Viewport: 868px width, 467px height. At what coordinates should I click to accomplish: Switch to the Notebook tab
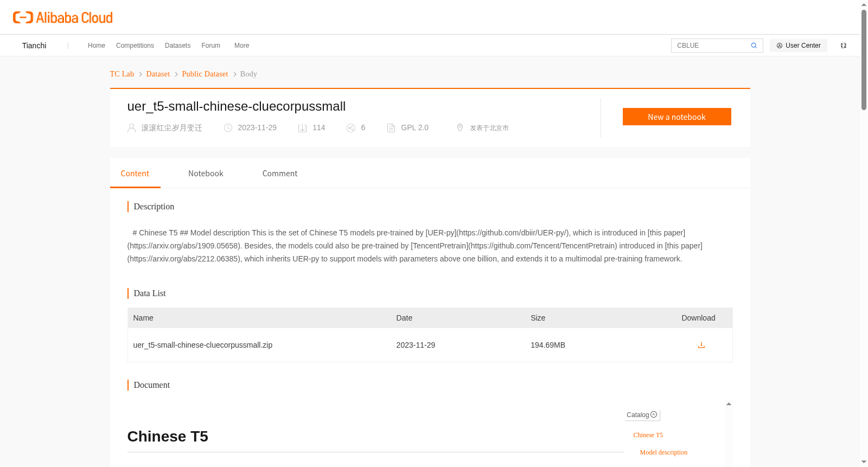pyautogui.click(x=206, y=174)
